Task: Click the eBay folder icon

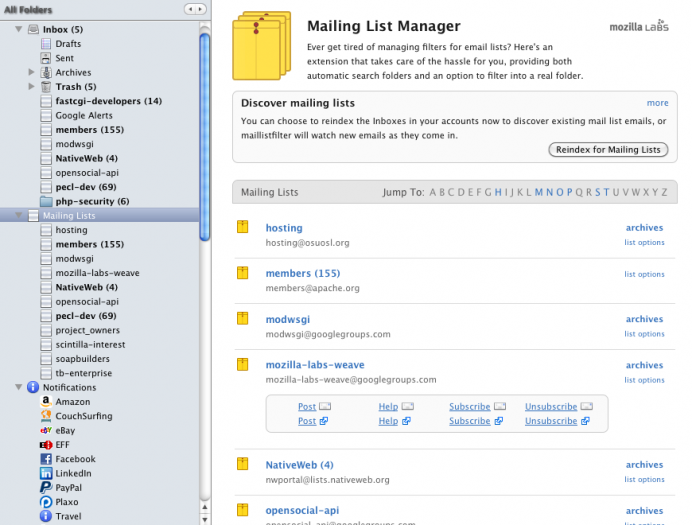Action: [46, 430]
